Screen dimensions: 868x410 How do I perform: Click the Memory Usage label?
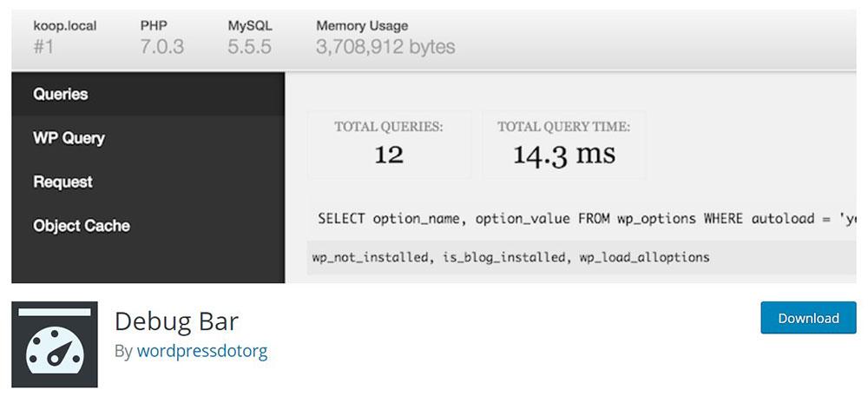pyautogui.click(x=362, y=26)
